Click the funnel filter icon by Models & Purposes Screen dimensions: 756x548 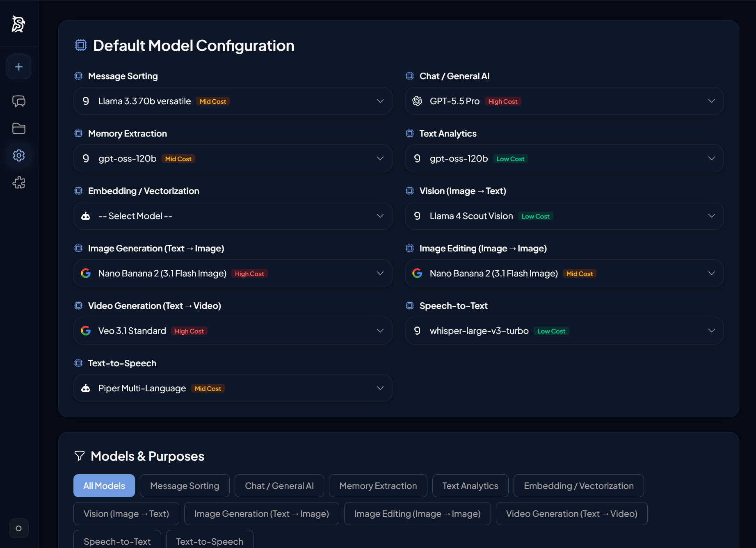[x=80, y=456]
